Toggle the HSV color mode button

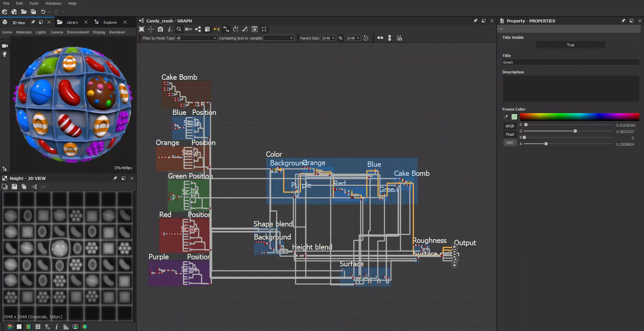(x=509, y=143)
